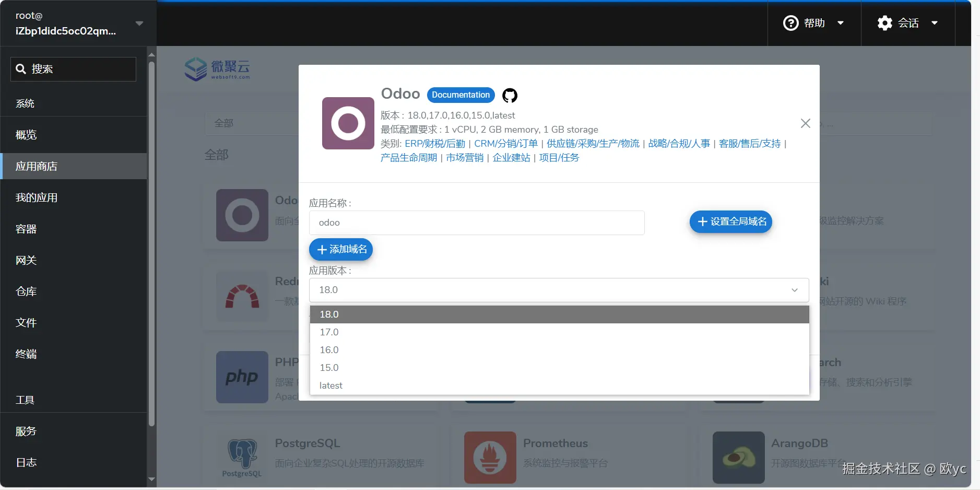Image resolution: width=980 pixels, height=490 pixels.
Task: Open 日志 in the sidebar
Action: pos(74,463)
